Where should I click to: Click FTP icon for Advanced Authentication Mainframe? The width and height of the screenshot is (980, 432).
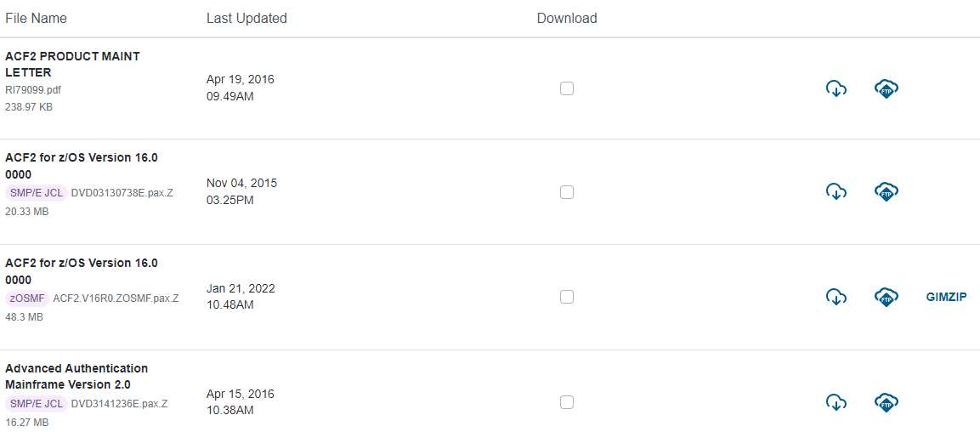pyautogui.click(x=887, y=402)
